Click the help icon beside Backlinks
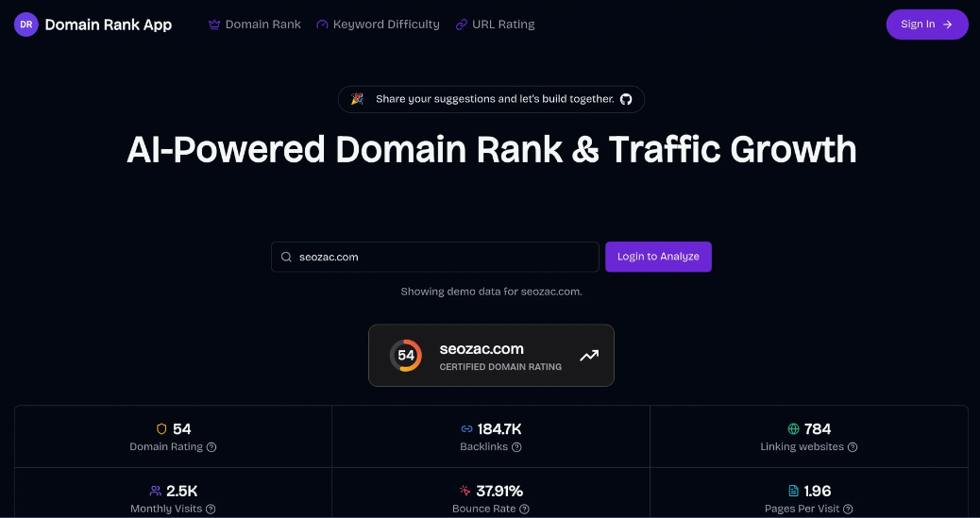This screenshot has width=980, height=518. (x=516, y=447)
